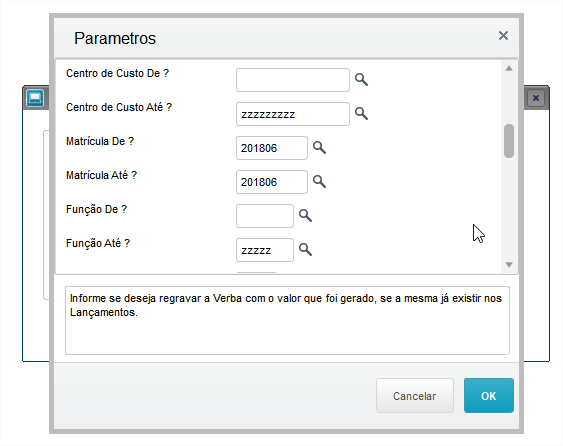Close the background window behind dialog
This screenshot has width=563, height=446.
point(536,98)
